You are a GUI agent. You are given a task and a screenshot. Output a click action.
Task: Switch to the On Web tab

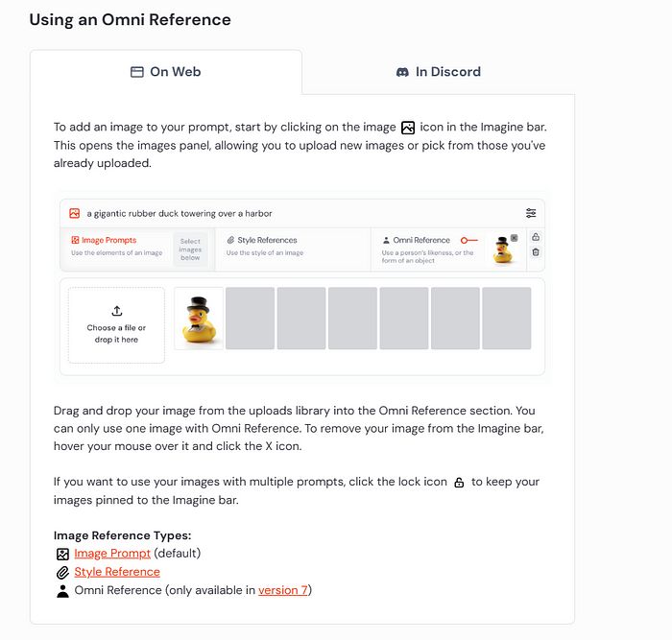(166, 72)
